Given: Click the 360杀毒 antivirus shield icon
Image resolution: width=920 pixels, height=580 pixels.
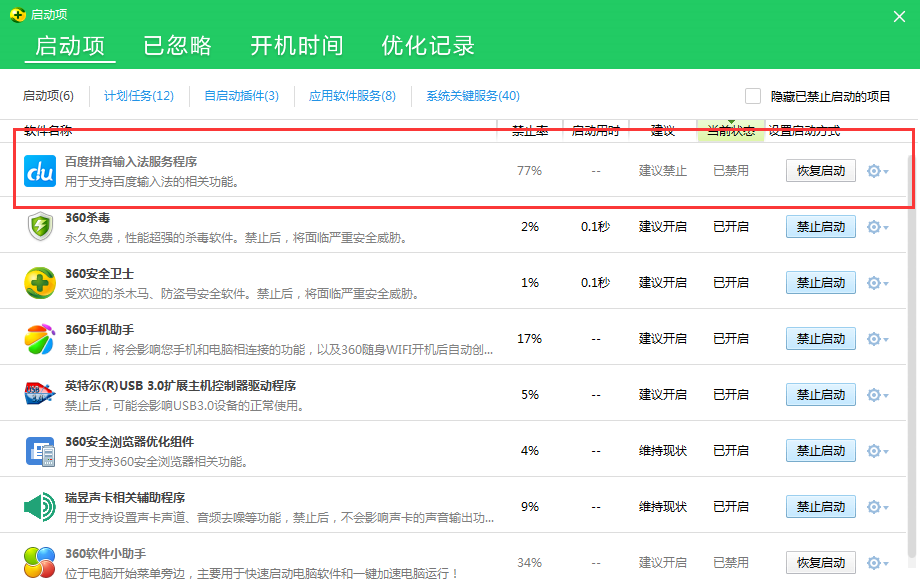Looking at the screenshot, I should coord(40,226).
